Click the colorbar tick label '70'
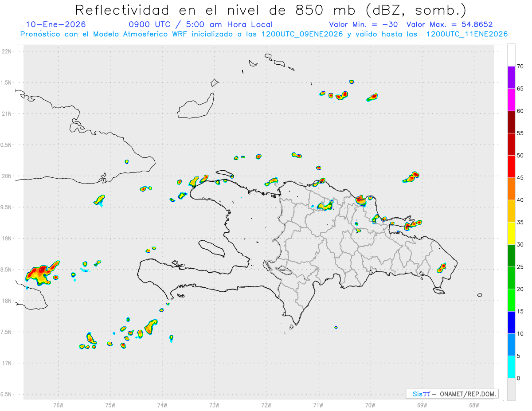The height and width of the screenshot is (411, 532). pos(520,67)
